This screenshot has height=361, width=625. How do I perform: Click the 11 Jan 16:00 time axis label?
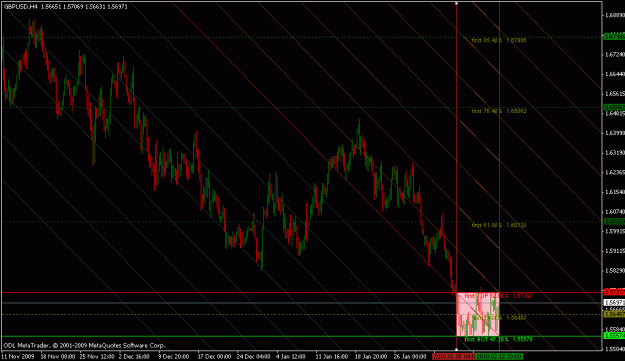pos(332,356)
